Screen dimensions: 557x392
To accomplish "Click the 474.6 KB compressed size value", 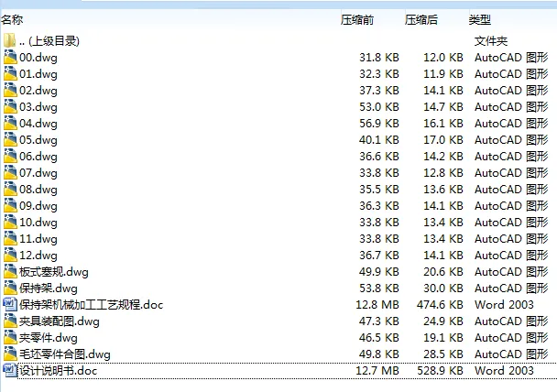I will tap(440, 305).
